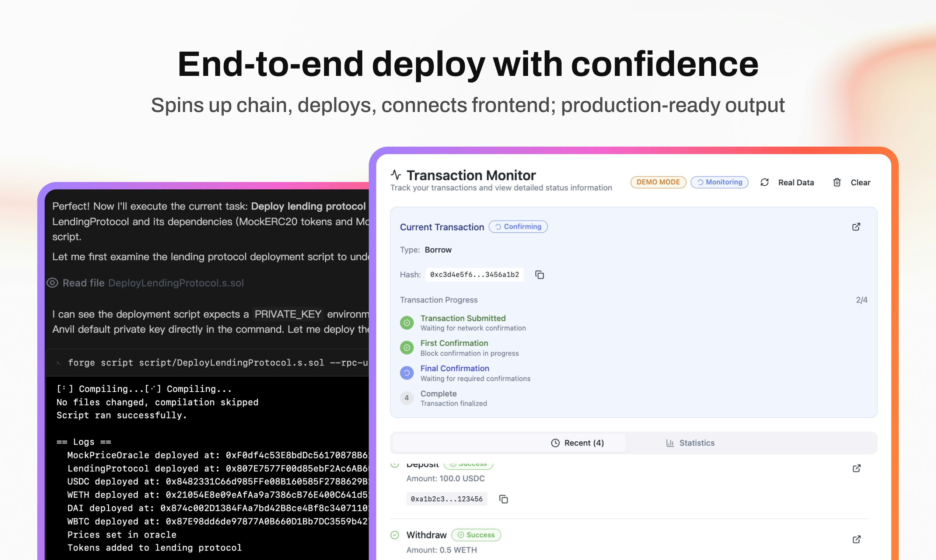This screenshot has height=560, width=936.
Task: Click the 0xc3d4e5f6...3456a1b2 hash field
Action: click(x=474, y=275)
